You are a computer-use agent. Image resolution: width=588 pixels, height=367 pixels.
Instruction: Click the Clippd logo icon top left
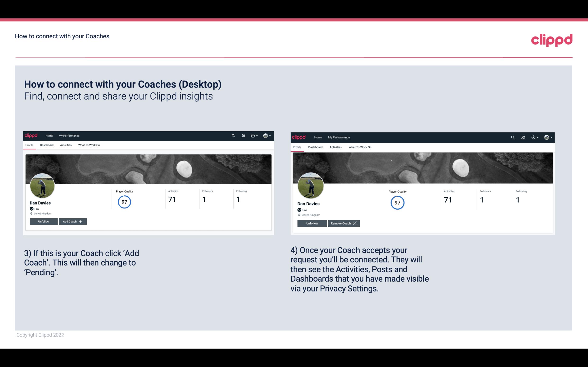point(32,135)
